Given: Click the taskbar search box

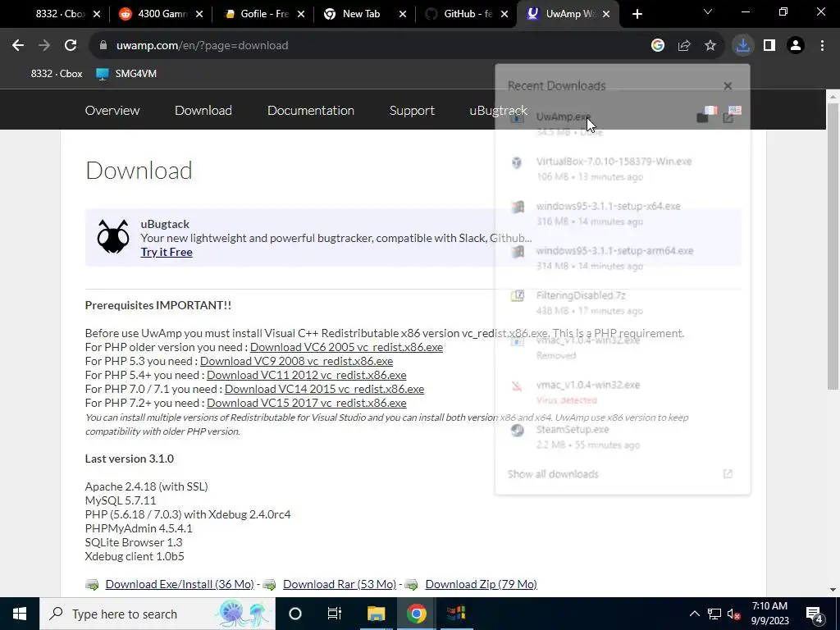Looking at the screenshot, I should [x=157, y=614].
